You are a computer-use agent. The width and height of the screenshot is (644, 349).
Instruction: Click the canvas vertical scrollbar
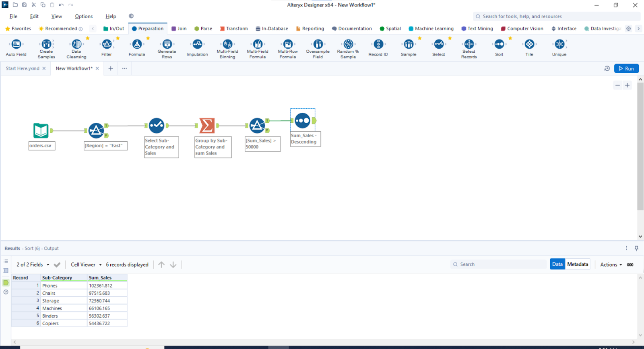640,146
